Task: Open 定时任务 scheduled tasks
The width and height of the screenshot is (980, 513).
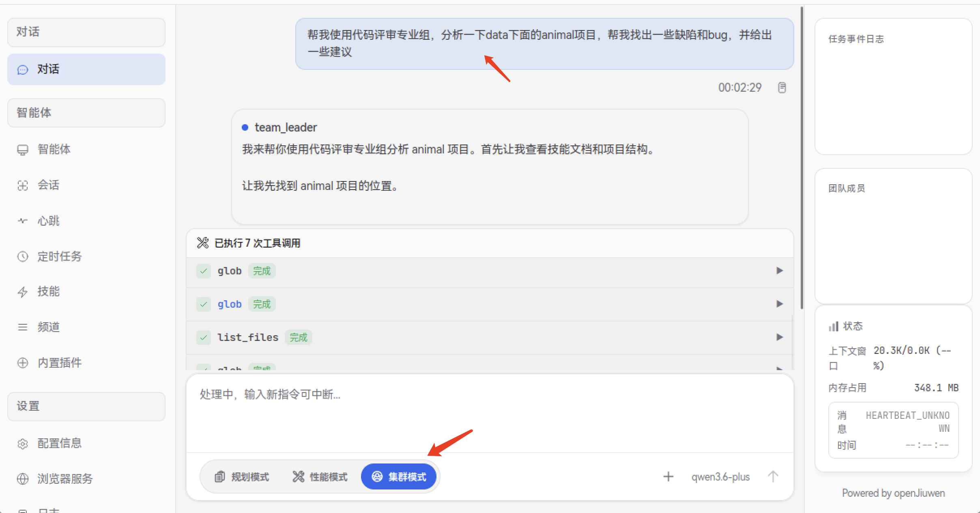Action: coord(86,256)
